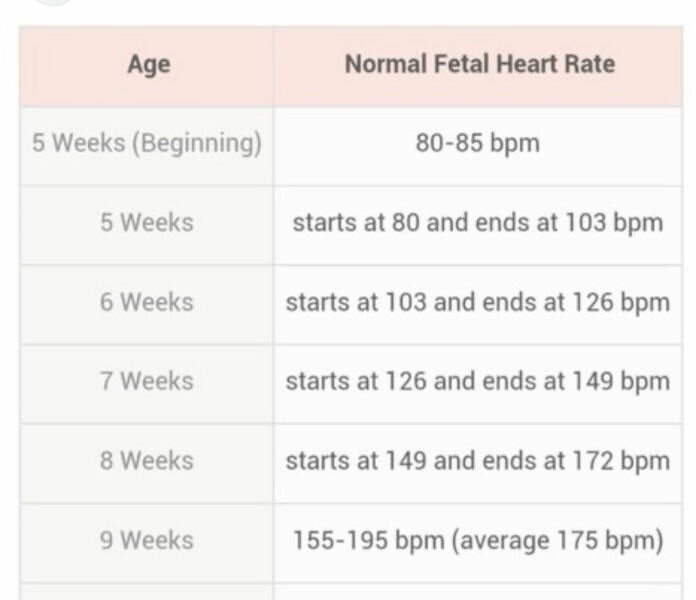Click the Normal Fetal Heart Rate header

pyautogui.click(x=478, y=66)
